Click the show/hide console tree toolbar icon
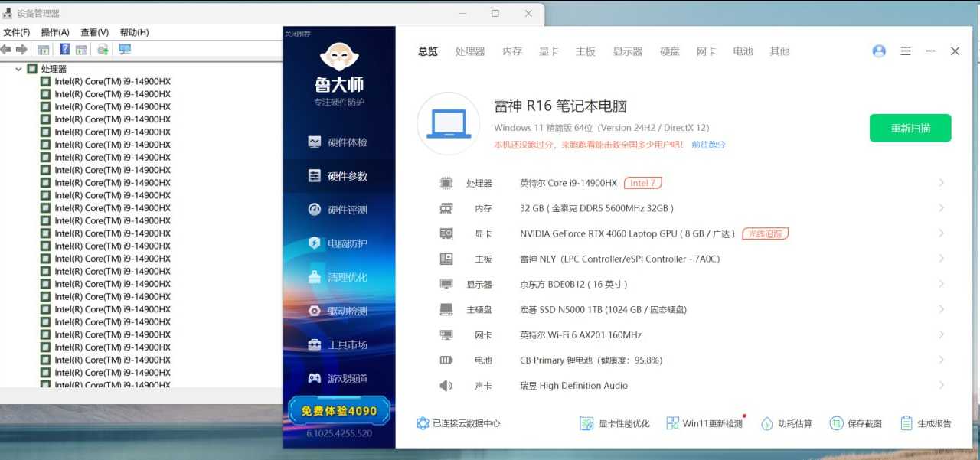Screen dimensions: 980x460 (x=44, y=50)
